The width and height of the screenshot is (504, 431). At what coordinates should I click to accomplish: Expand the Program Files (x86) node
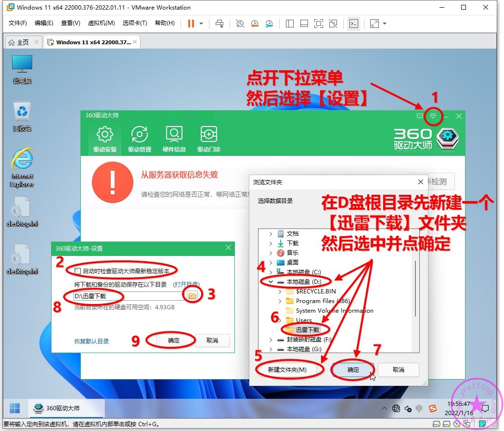[x=280, y=301]
